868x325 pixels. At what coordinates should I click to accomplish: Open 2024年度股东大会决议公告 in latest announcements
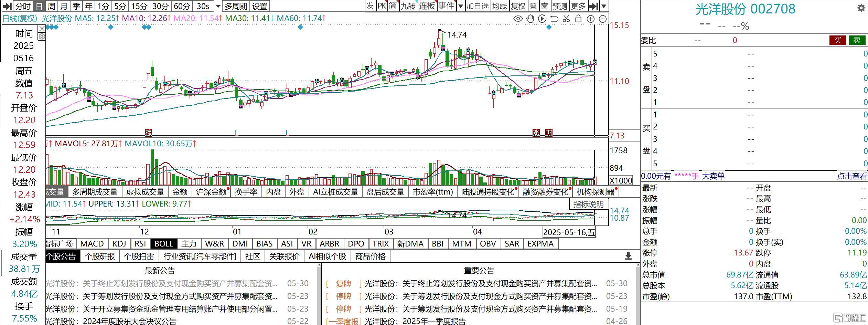[x=130, y=321]
